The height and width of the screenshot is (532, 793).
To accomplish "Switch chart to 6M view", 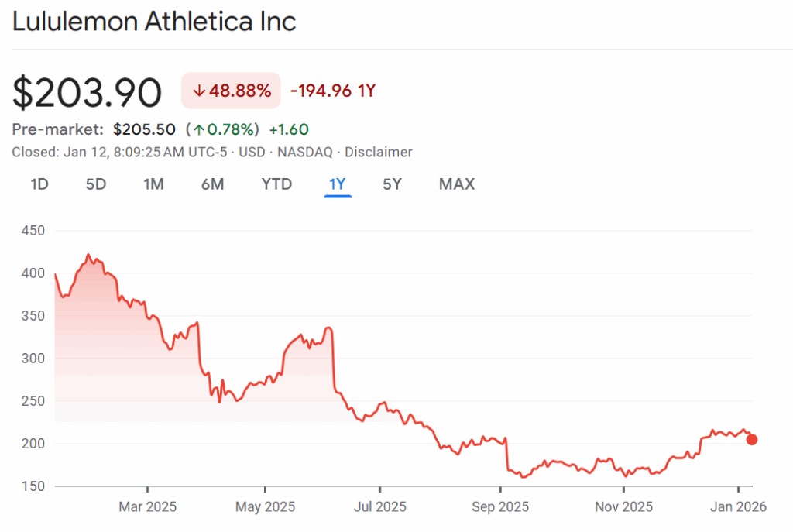I will tap(212, 184).
